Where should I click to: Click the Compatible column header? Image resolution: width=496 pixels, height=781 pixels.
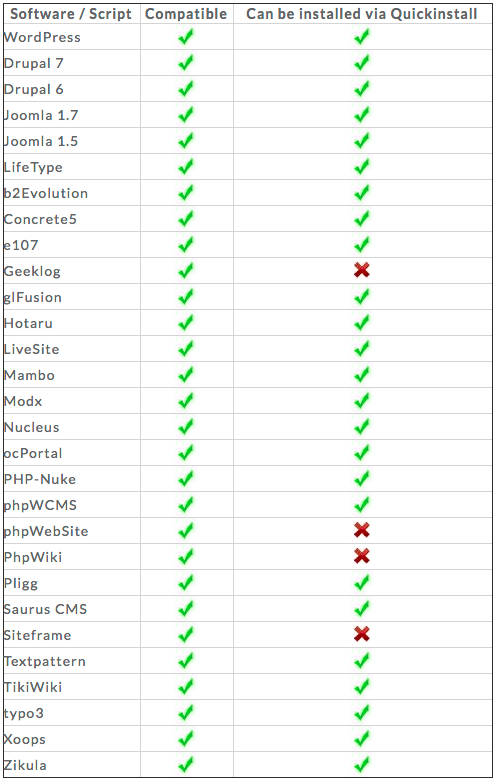tap(186, 14)
